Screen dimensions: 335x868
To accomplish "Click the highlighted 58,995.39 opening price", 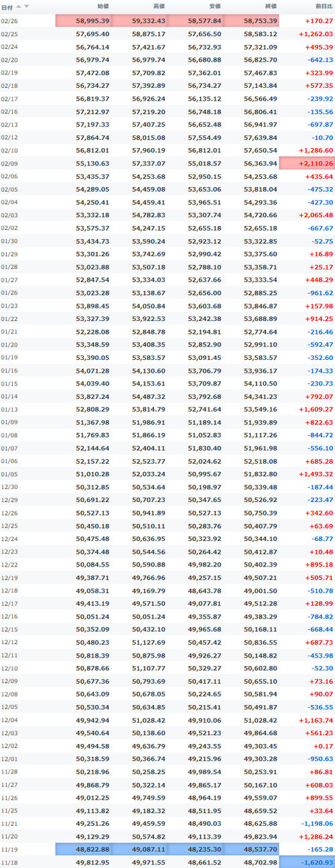I will point(83,21).
